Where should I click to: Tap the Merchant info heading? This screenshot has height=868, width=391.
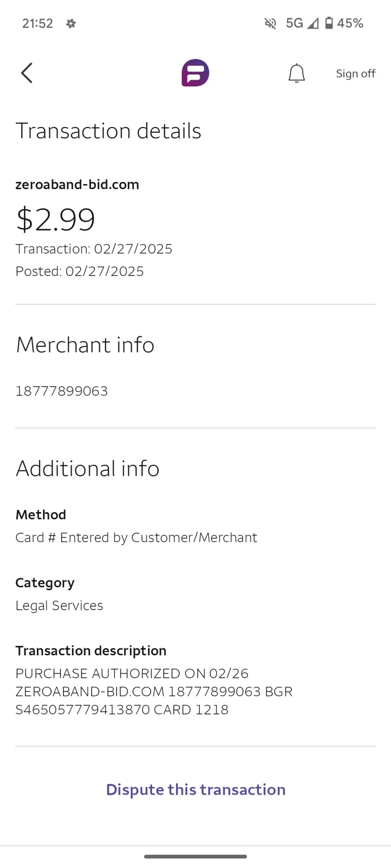pos(85,345)
